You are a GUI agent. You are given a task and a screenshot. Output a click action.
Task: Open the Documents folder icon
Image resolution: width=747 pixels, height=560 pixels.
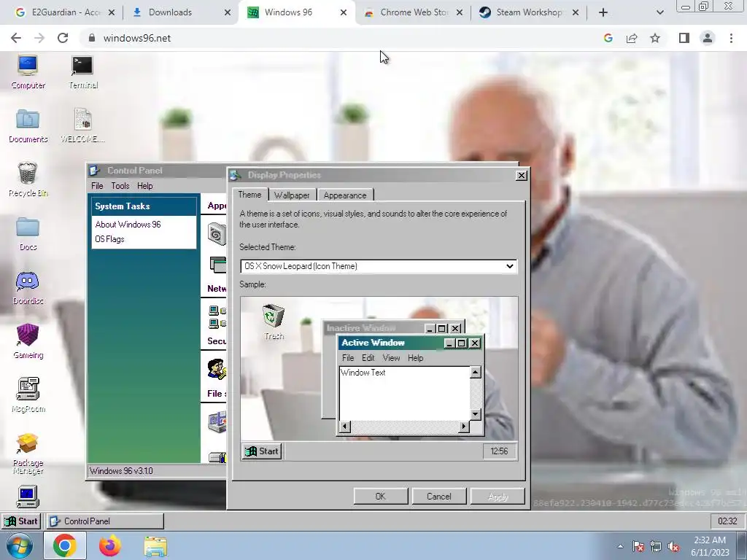click(28, 125)
